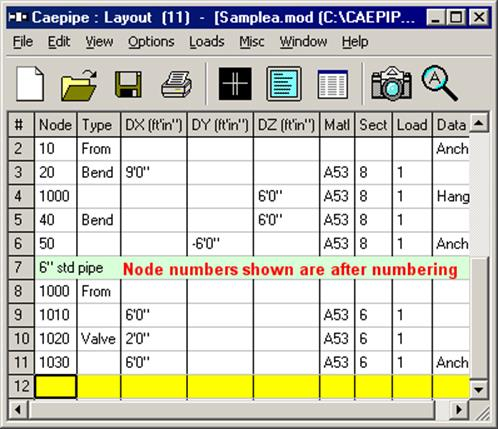Click the New document icon
This screenshot has width=498, height=429.
[x=30, y=84]
